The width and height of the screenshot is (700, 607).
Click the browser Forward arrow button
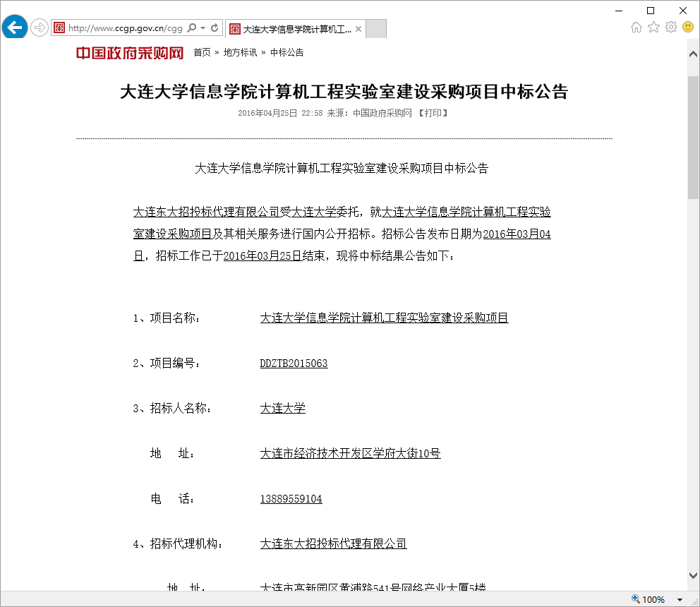coord(40,28)
